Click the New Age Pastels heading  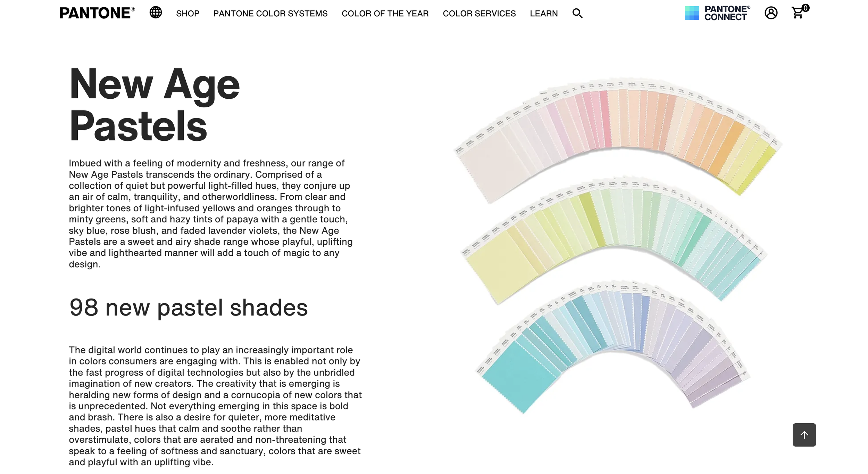point(154,104)
